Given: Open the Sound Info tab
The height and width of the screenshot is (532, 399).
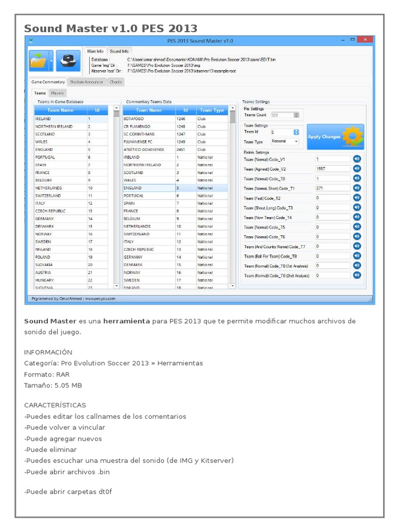Looking at the screenshot, I should (x=119, y=51).
